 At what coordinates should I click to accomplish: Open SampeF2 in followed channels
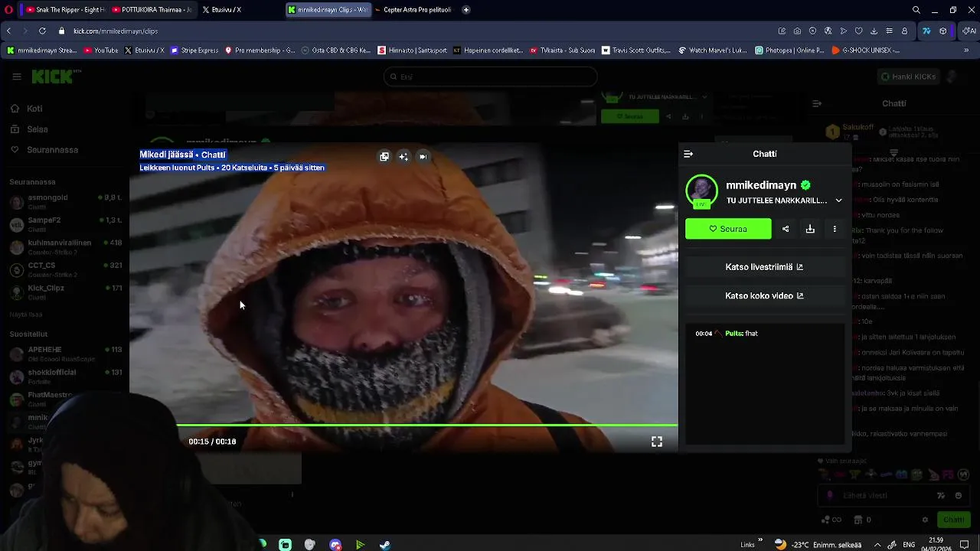point(65,224)
